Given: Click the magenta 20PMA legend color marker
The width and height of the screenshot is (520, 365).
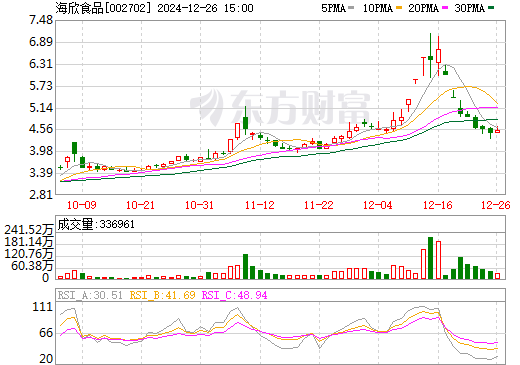Looking at the screenshot, I should point(444,8).
